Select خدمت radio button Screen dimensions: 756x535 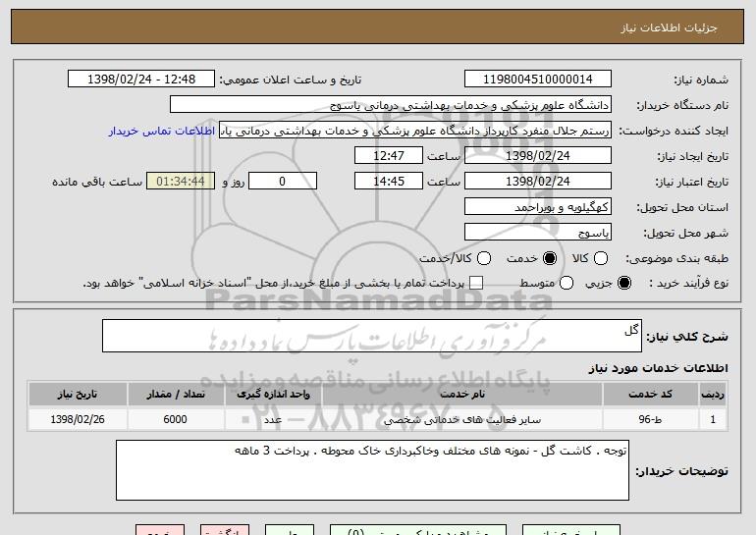pos(550,258)
